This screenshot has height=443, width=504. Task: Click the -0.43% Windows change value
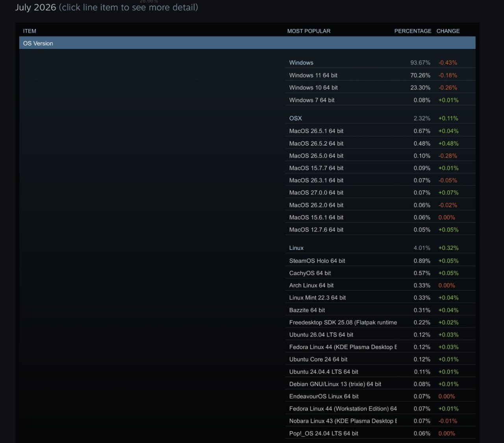[x=448, y=63]
